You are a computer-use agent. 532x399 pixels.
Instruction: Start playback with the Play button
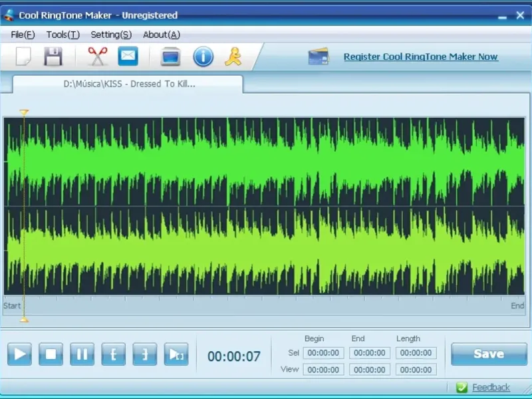point(19,354)
